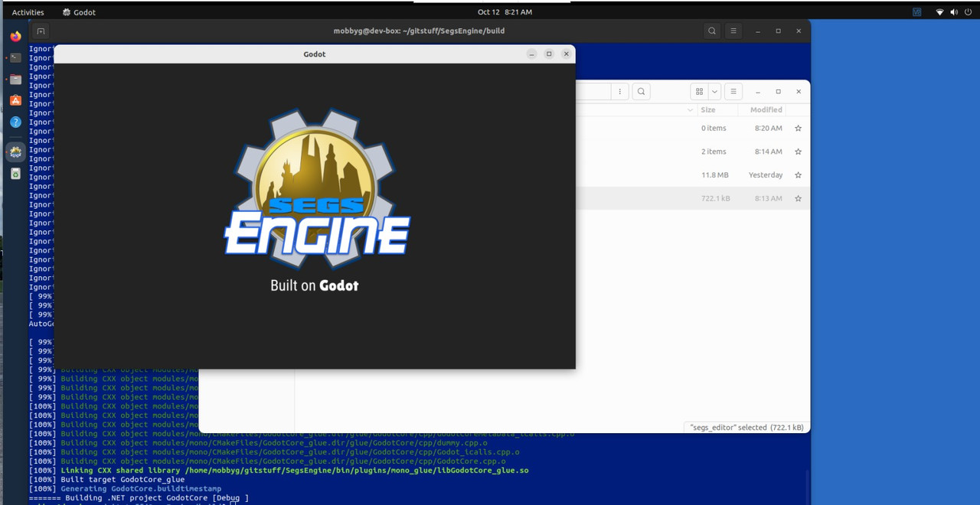Screen dimensions: 980x505
Task: Minimize the Files window
Action: (758, 92)
